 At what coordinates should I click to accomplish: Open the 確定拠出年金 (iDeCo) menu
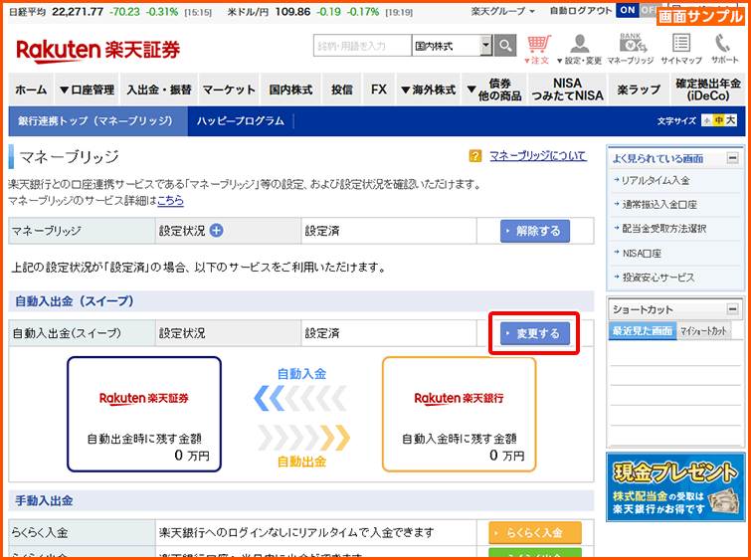pyautogui.click(x=707, y=90)
